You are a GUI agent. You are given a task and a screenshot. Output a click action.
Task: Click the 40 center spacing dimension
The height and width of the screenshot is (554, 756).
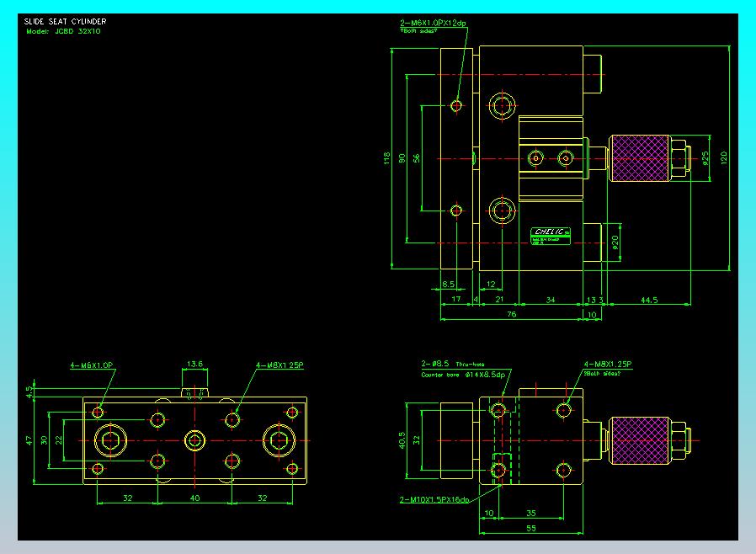click(194, 498)
